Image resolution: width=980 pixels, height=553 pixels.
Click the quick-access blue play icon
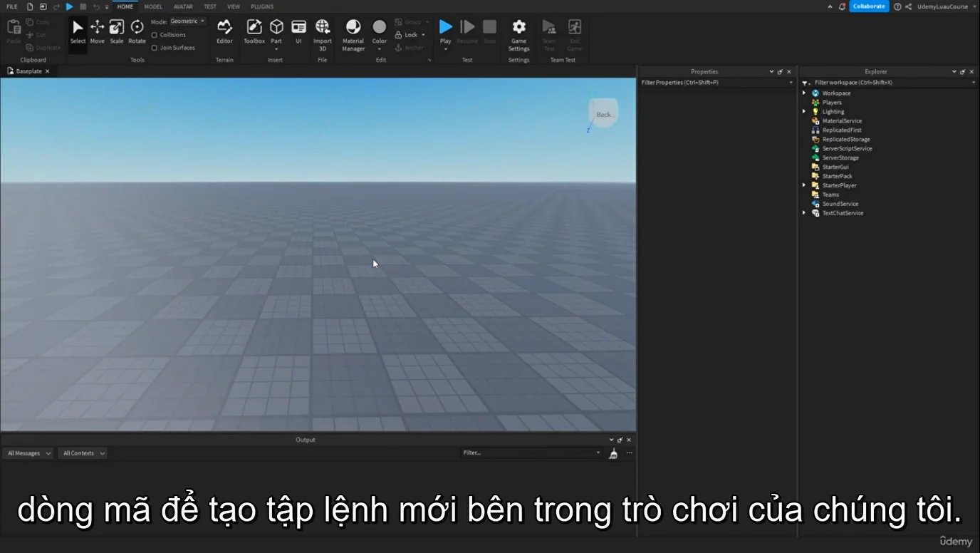coord(69,6)
